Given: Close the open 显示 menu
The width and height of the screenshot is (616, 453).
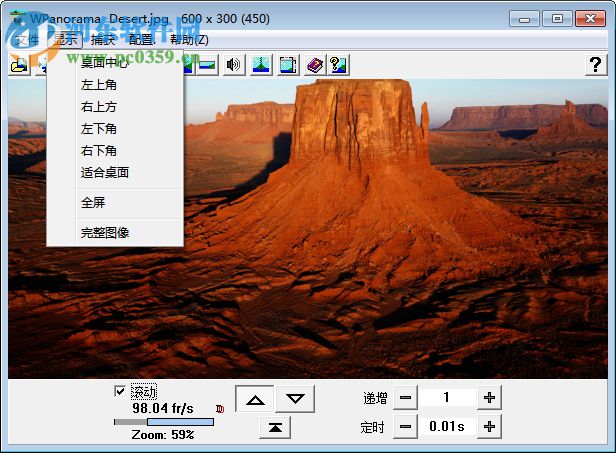Looking at the screenshot, I should 66,40.
